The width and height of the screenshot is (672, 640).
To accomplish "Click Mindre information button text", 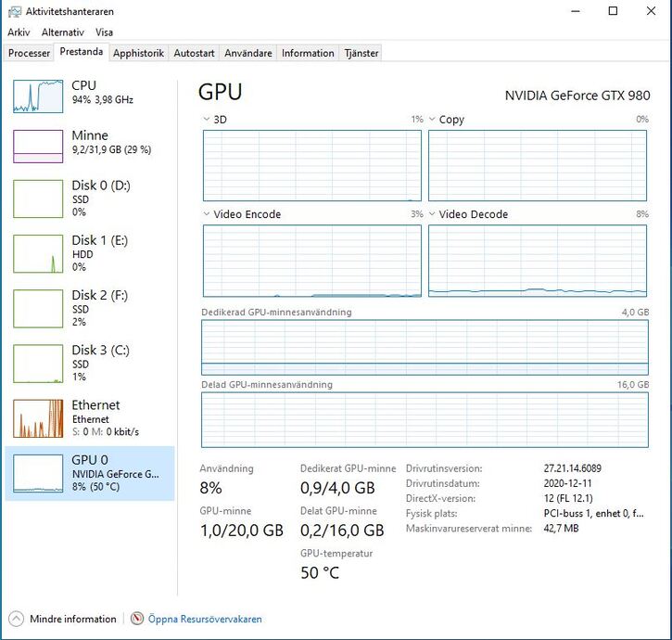I will pos(73,619).
